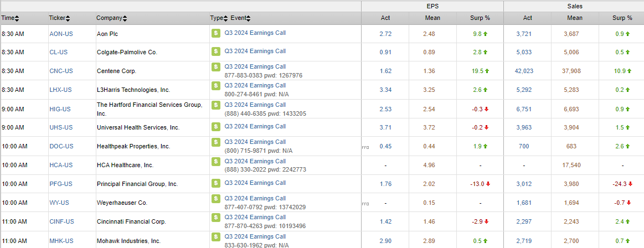The height and width of the screenshot is (248, 644).
Task: Open Centene Q3 2024 Earnings Call link
Action: (x=255, y=66)
